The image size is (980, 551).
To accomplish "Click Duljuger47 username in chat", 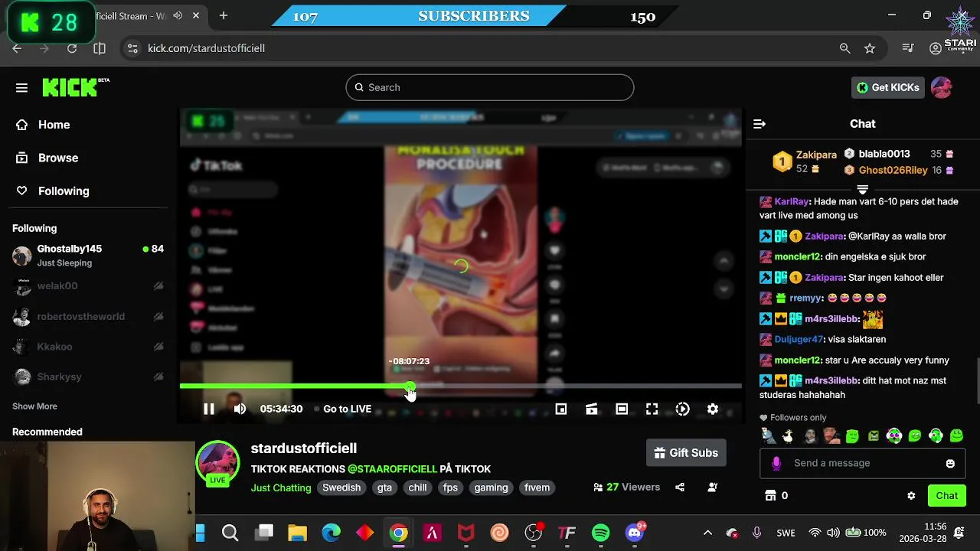I will [x=799, y=339].
